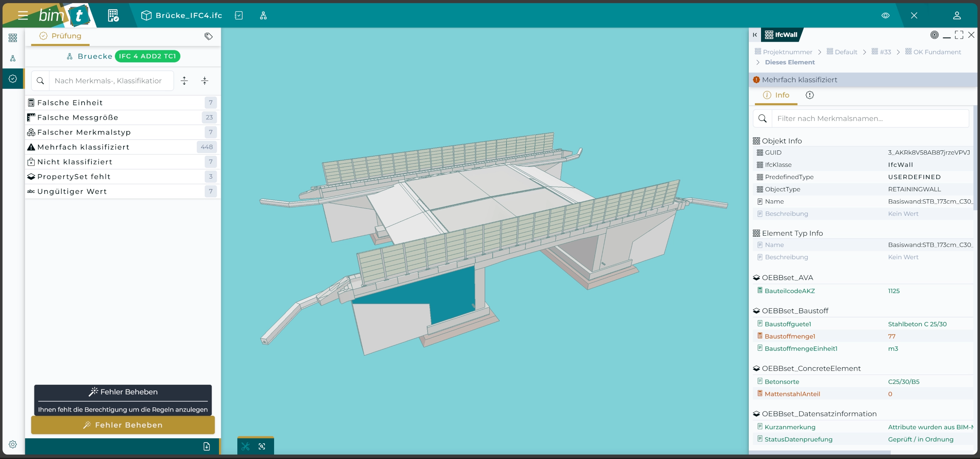The image size is (980, 459).
Task: Click the target locate icon in IfcWall panel
Action: [x=934, y=35]
